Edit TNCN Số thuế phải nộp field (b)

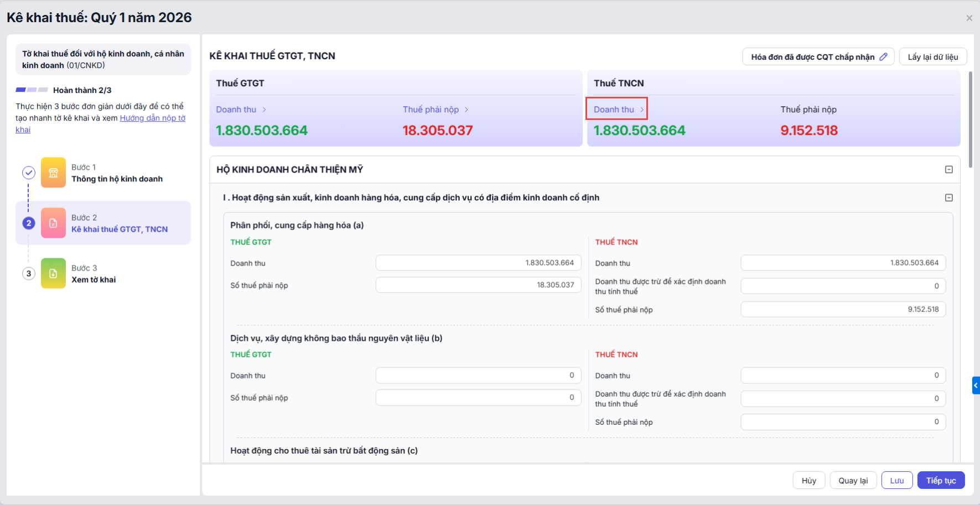pos(843,421)
